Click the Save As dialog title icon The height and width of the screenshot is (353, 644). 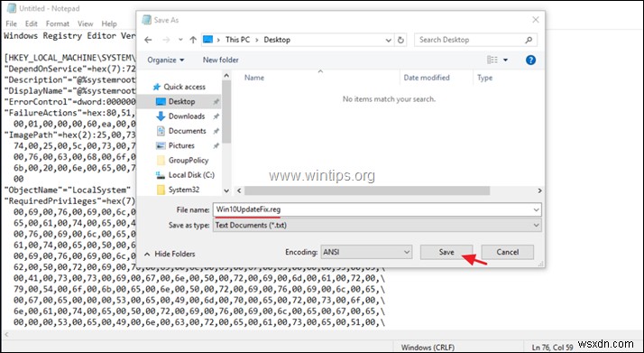[146, 20]
